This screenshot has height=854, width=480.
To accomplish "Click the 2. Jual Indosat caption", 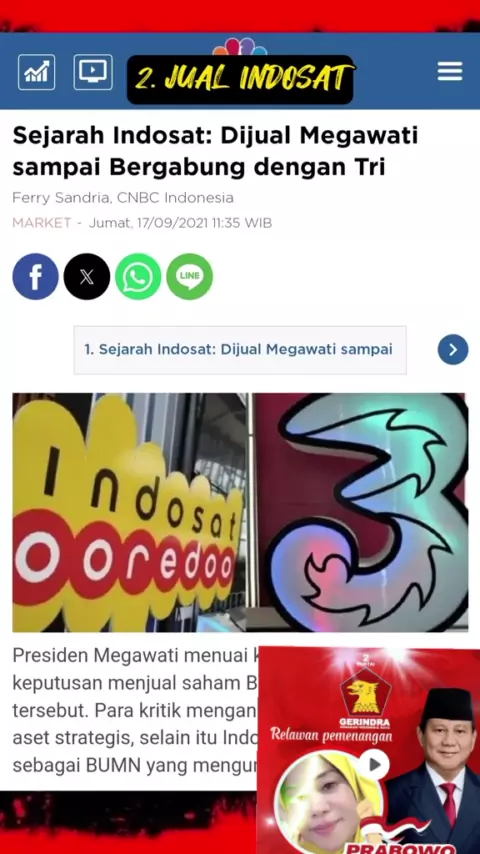I will pos(240,80).
